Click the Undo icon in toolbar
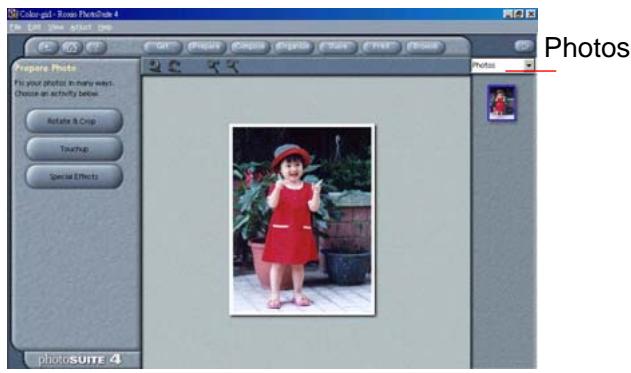This screenshot has height=373, width=631. pyautogui.click(x=155, y=66)
